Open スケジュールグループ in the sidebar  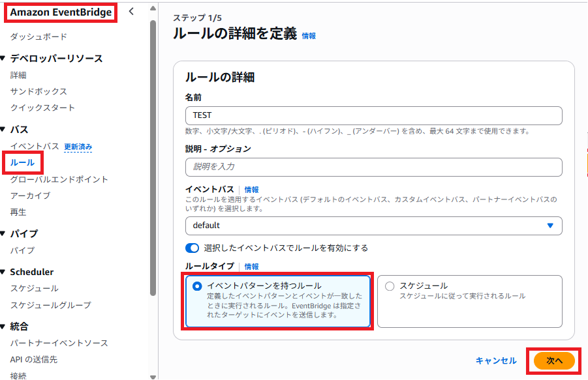click(x=51, y=305)
